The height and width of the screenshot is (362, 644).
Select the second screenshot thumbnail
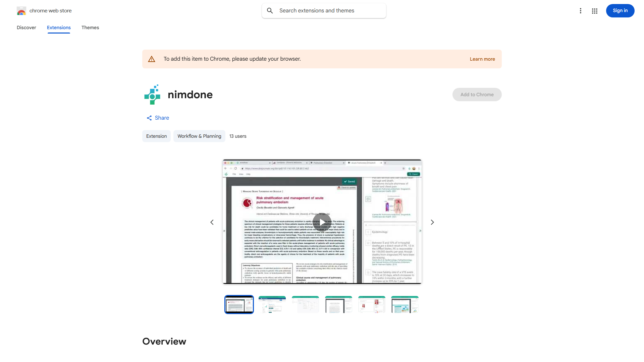tap(272, 304)
